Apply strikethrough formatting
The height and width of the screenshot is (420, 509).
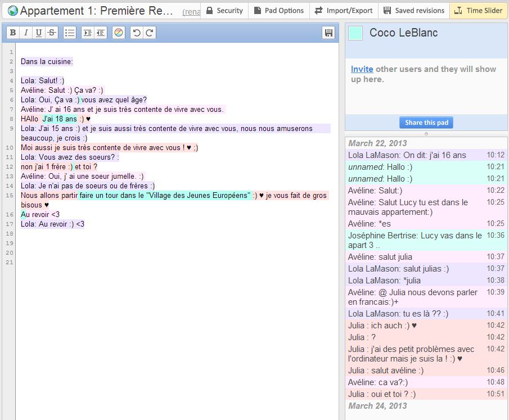pos(52,33)
